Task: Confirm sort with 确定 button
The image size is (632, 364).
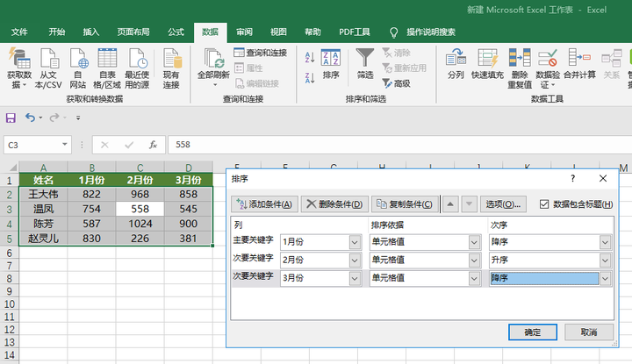Action: tap(533, 332)
